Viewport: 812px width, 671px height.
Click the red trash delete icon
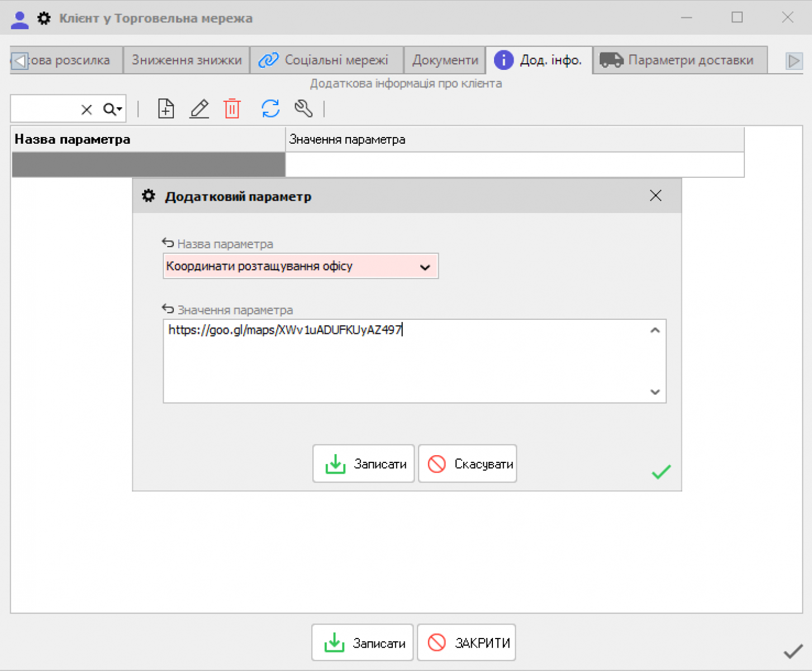tap(232, 108)
